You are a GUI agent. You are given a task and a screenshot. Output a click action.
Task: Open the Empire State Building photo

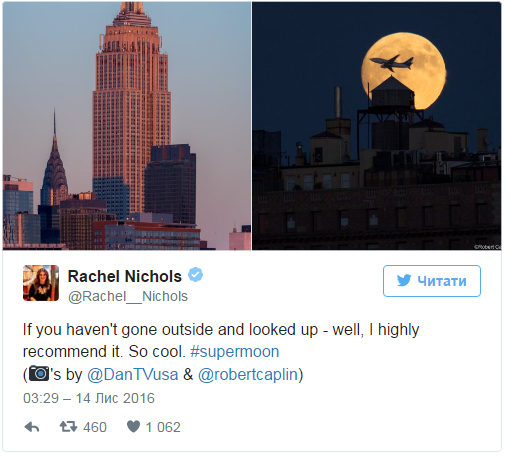click(127, 126)
